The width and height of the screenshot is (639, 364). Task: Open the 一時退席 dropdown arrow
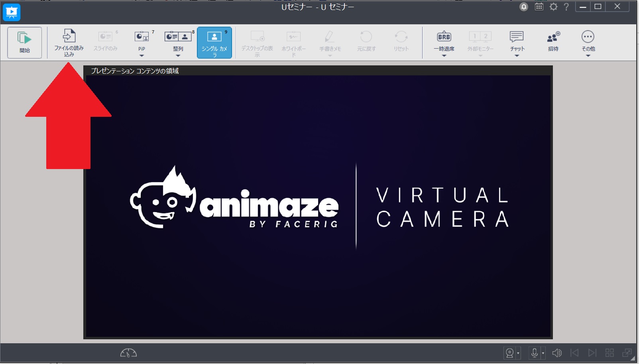444,56
